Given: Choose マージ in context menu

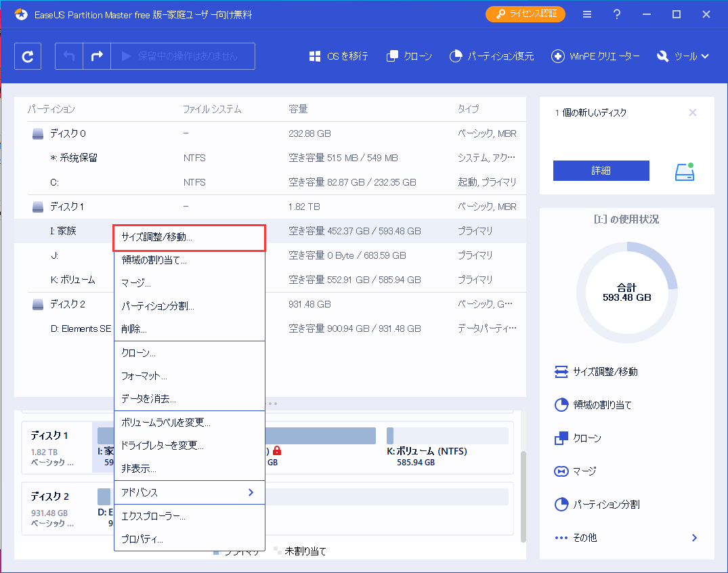Looking at the screenshot, I should [190, 283].
